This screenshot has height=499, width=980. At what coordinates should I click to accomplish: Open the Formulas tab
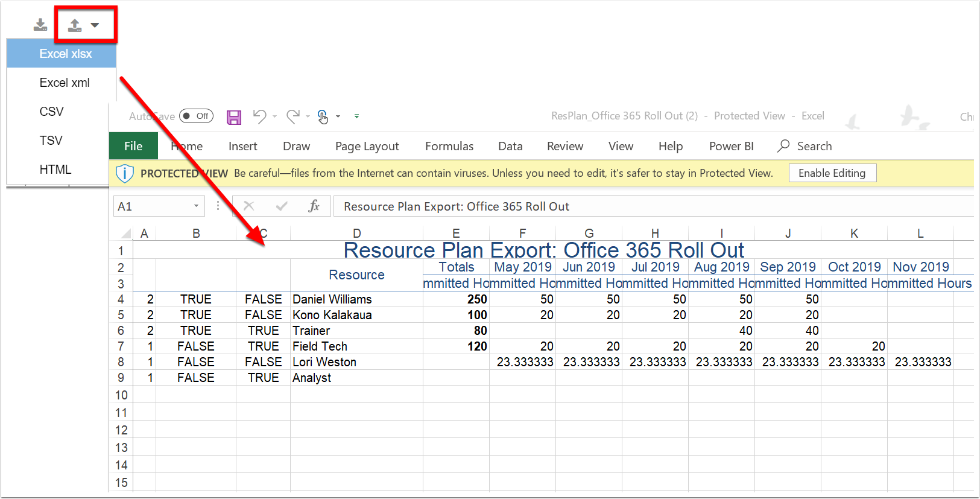click(x=449, y=146)
